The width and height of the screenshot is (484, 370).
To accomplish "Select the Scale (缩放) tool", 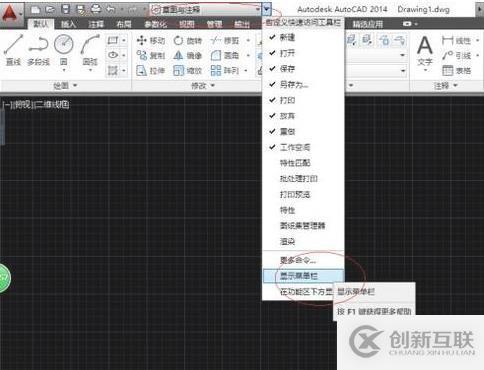I will pos(188,70).
